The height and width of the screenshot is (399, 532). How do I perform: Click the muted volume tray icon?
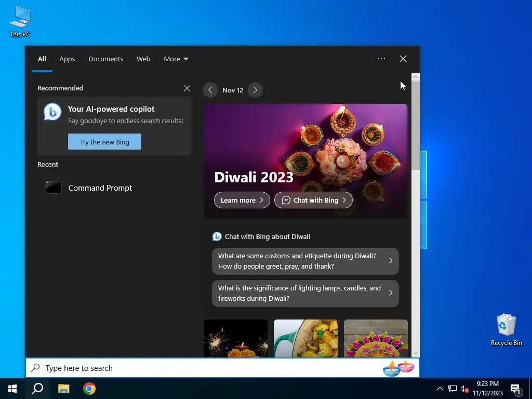[x=464, y=389]
